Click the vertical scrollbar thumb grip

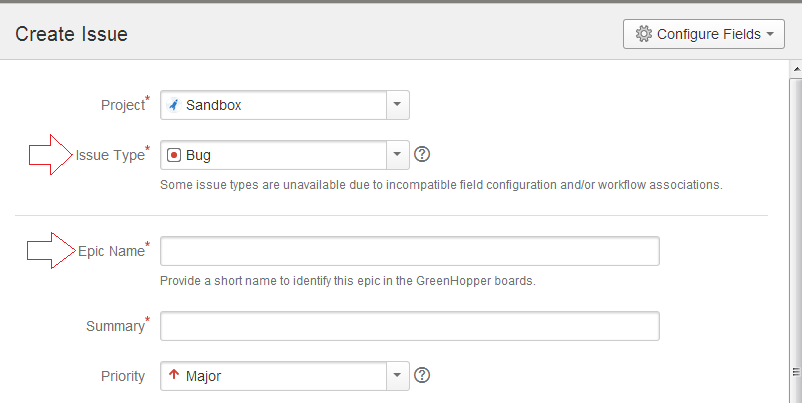[x=796, y=372]
